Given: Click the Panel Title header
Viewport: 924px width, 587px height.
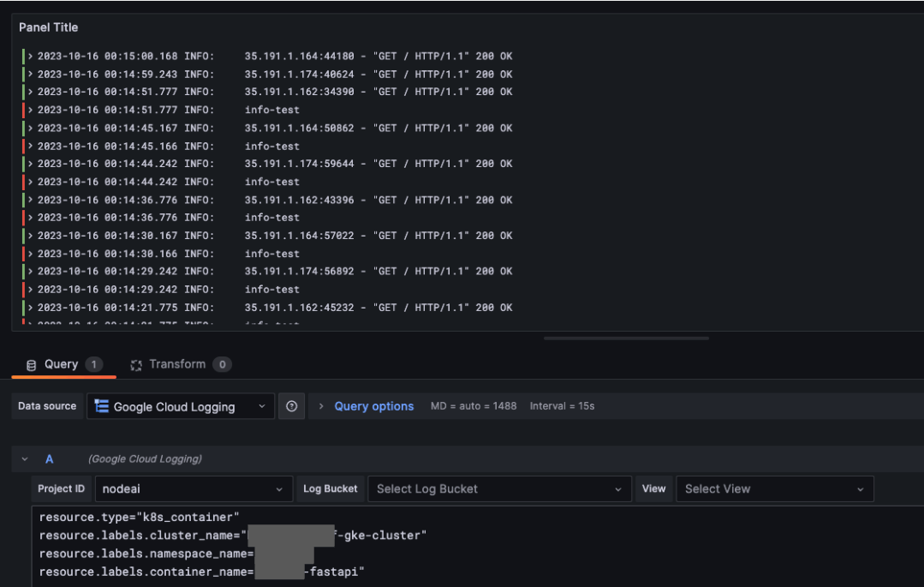Looking at the screenshot, I should pyautogui.click(x=48, y=27).
